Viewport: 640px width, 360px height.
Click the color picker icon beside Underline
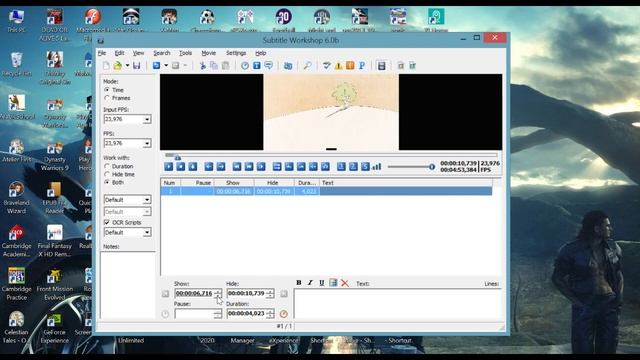click(x=333, y=283)
